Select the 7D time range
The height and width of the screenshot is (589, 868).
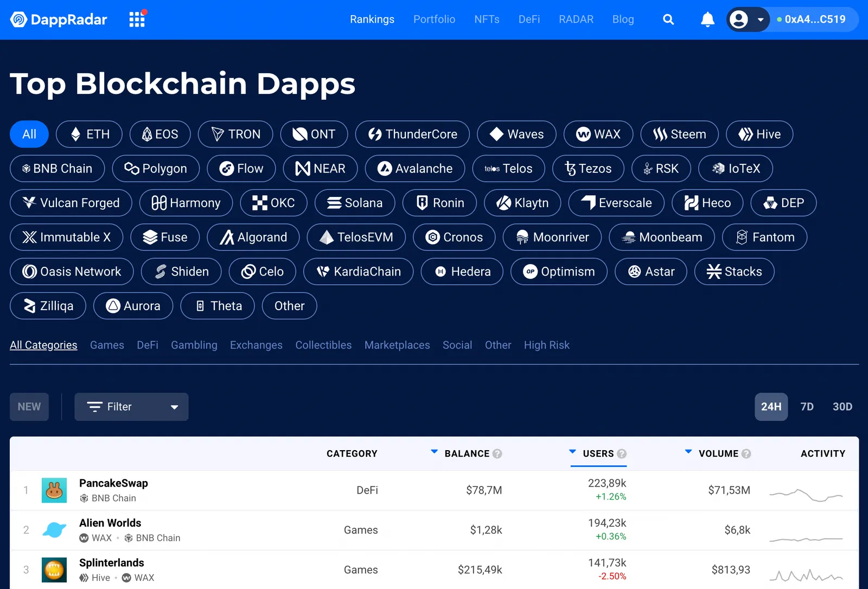(x=807, y=407)
